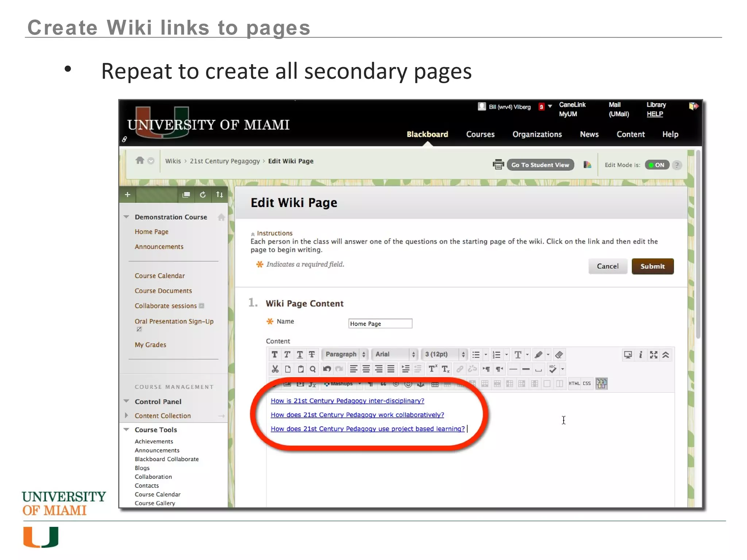The image size is (747, 560).
Task: Open Course Documents menu link
Action: pos(163,291)
